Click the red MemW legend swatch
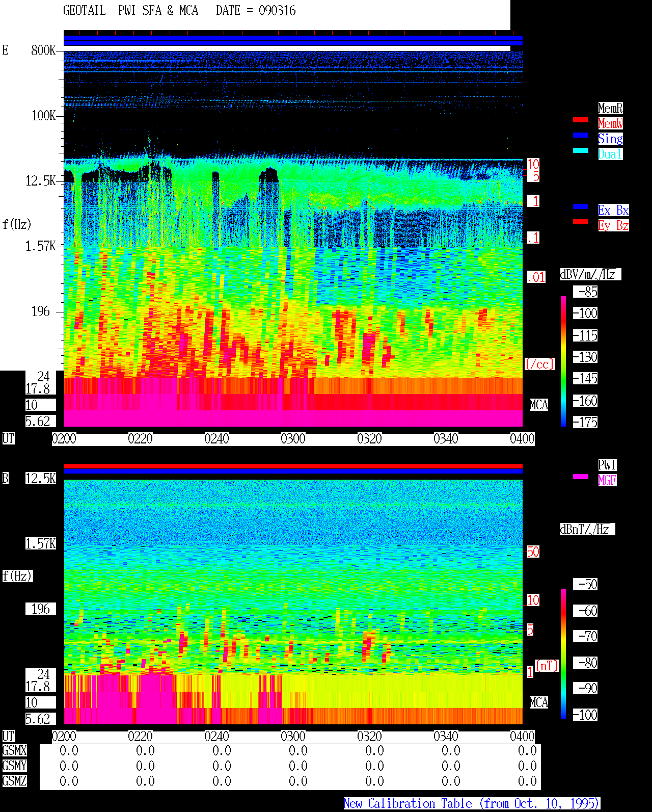 (x=581, y=120)
